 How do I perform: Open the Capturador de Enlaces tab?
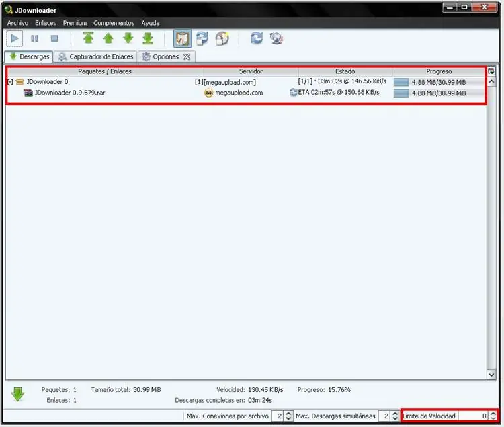[x=95, y=56]
